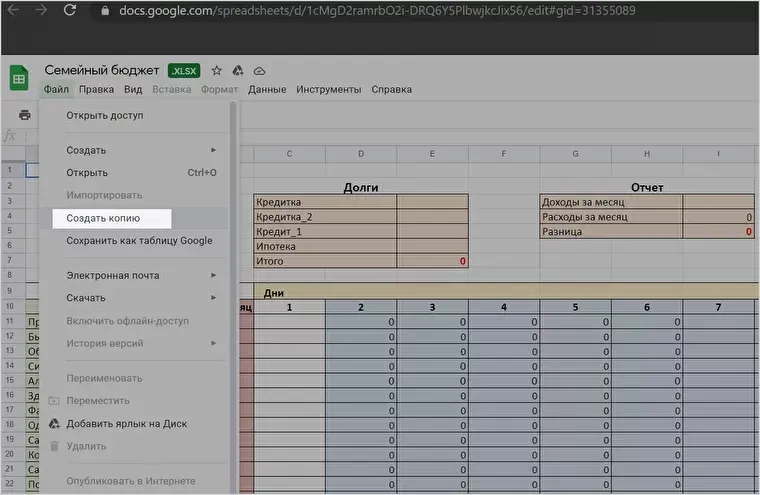This screenshot has height=495, width=760.
Task: Expand the Создать submenu
Action: [134, 150]
